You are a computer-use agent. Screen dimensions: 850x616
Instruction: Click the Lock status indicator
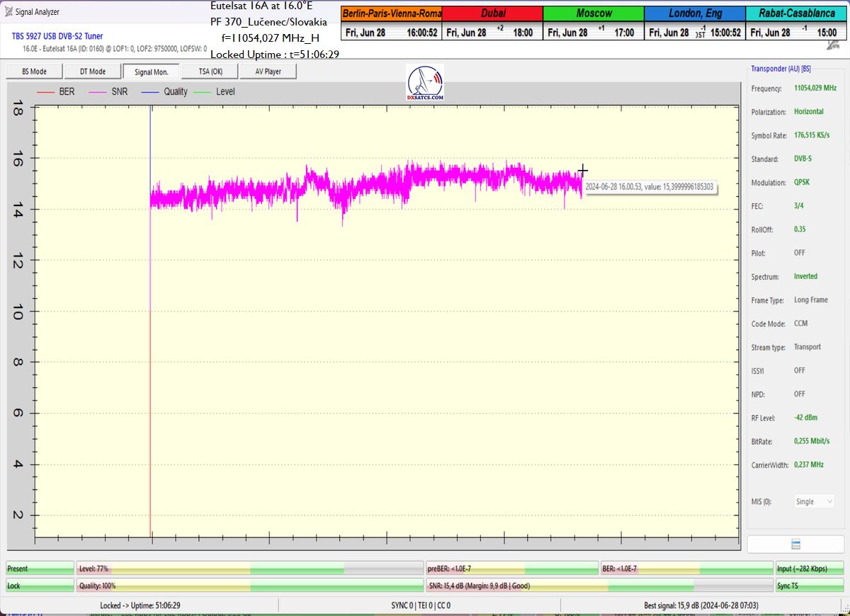[40, 586]
